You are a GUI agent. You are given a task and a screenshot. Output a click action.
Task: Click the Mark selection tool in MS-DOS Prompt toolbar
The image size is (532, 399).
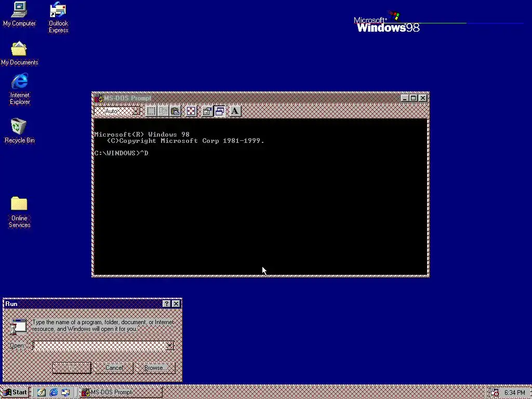point(151,111)
